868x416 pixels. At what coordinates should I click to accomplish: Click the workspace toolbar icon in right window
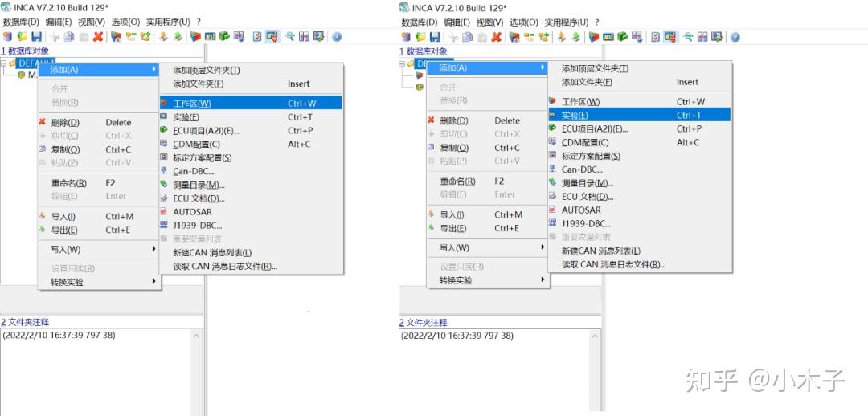(x=594, y=37)
